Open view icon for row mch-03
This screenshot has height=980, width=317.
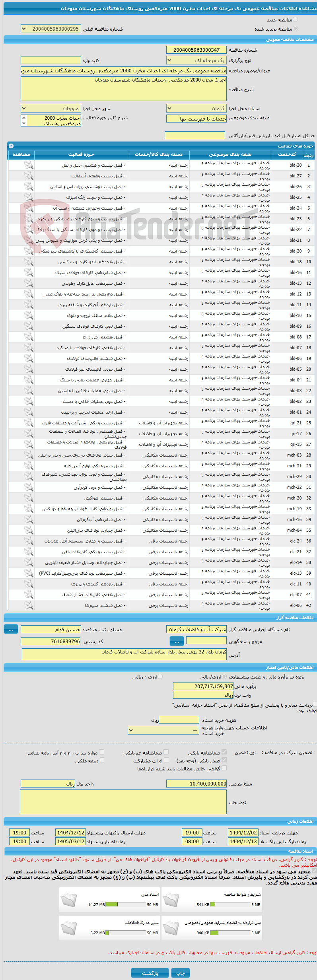point(29,455)
